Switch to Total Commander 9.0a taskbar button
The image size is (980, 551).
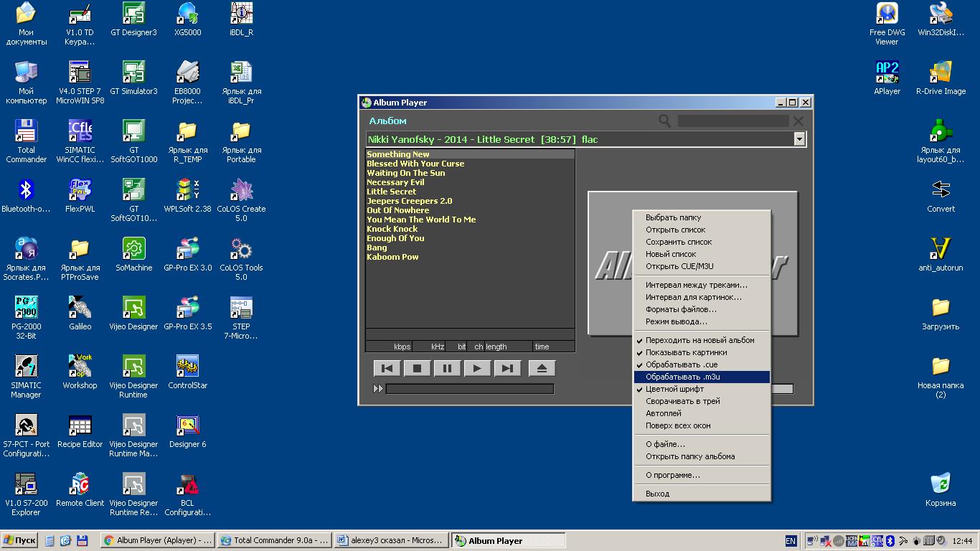click(x=274, y=541)
